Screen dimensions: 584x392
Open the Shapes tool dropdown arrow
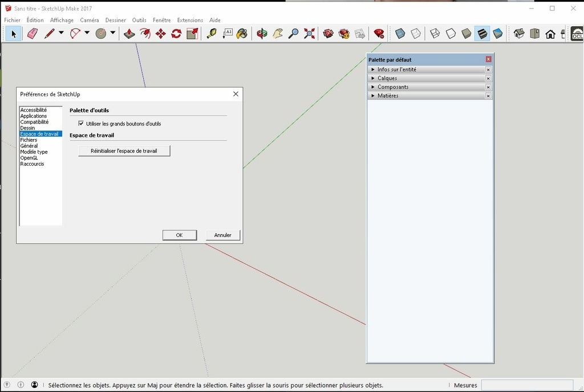pyautogui.click(x=112, y=33)
